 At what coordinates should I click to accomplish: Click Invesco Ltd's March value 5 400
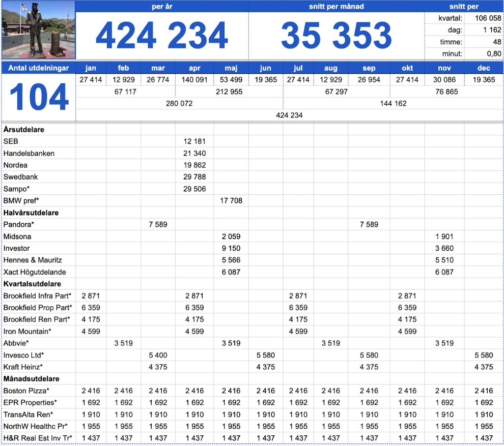158,355
